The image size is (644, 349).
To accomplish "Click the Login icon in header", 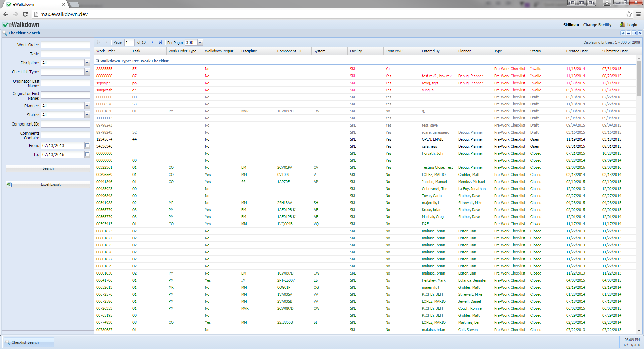I will [622, 24].
